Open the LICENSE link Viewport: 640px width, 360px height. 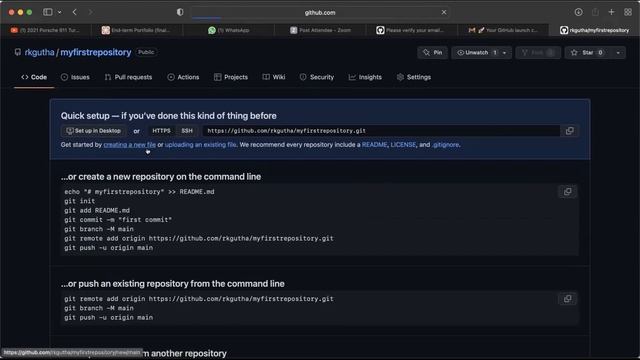(403, 145)
